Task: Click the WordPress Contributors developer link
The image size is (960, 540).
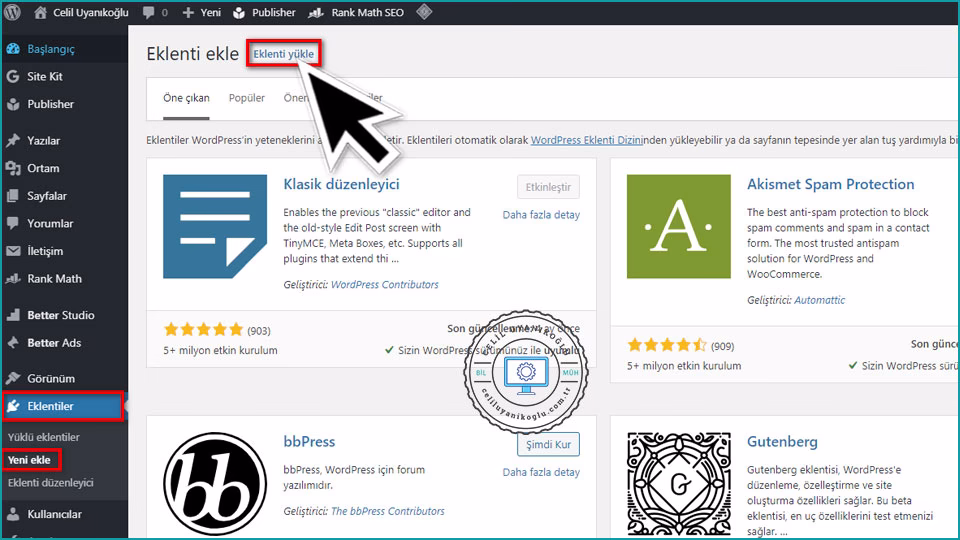Action: pos(384,285)
